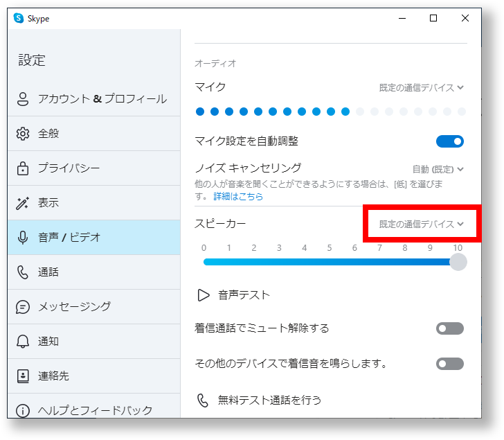Open ノイズ キャンセリング 自動 (既定) dropdown
The width and height of the screenshot is (504, 440).
click(x=438, y=169)
